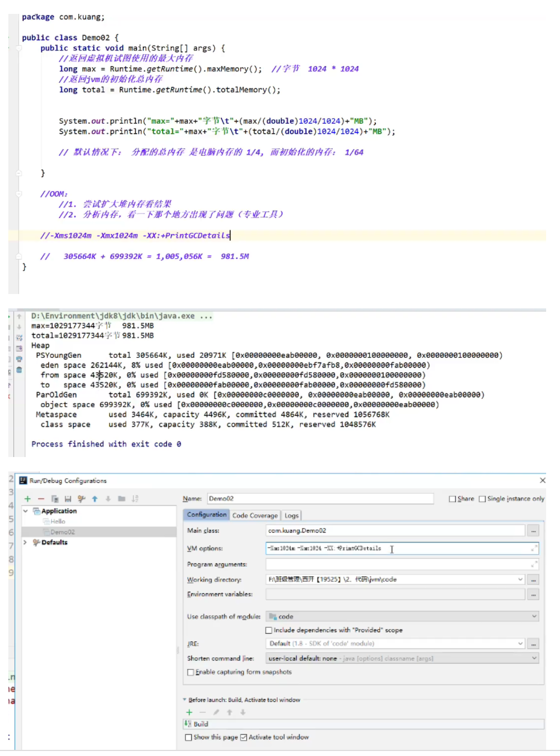Check Include dependencies with Provided scope
The width and height of the screenshot is (560, 756).
269,630
